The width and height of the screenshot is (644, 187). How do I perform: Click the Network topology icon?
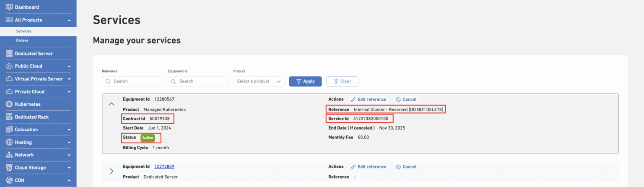pos(9,155)
